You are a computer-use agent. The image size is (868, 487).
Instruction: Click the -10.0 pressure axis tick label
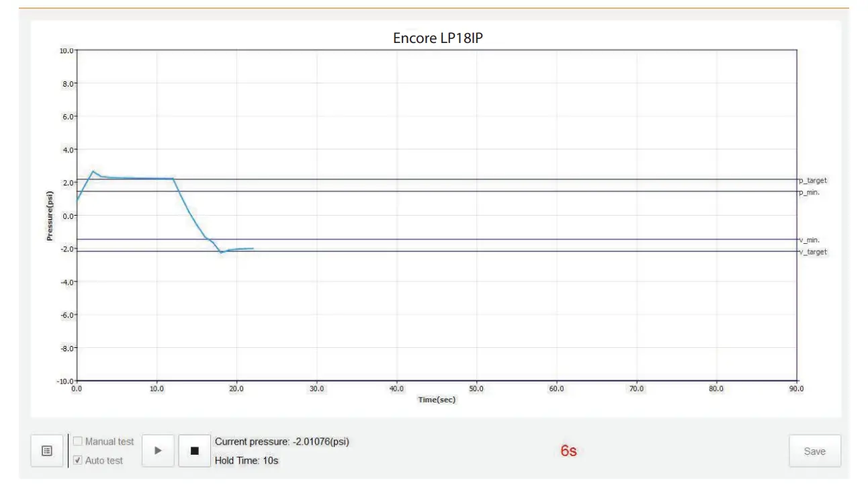click(x=65, y=381)
